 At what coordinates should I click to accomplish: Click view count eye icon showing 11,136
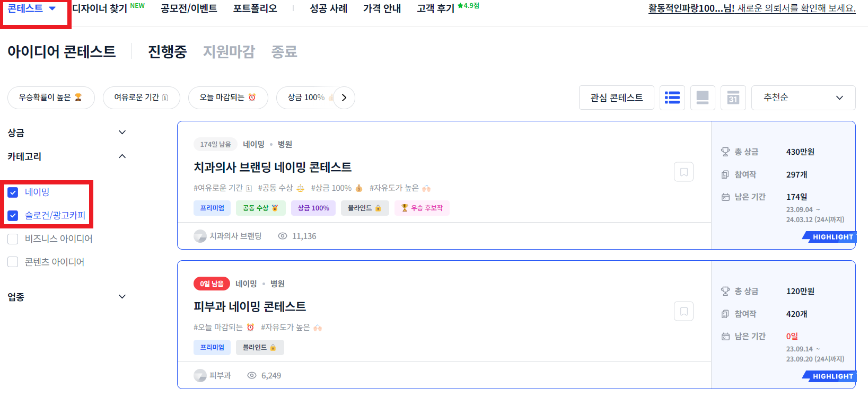click(283, 236)
